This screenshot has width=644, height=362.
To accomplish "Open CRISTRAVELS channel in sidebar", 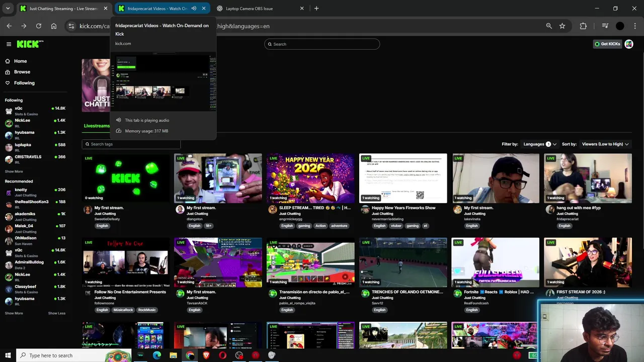I will [35, 159].
